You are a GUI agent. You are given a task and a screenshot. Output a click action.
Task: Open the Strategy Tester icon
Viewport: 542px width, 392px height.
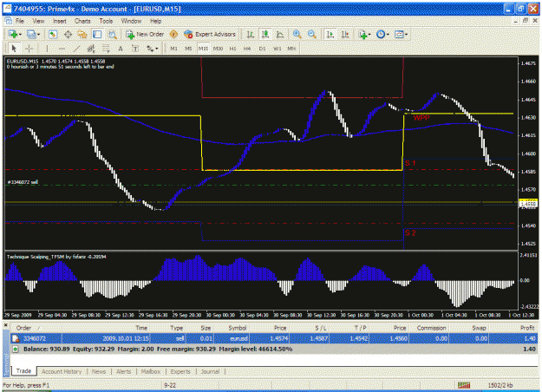(113, 34)
